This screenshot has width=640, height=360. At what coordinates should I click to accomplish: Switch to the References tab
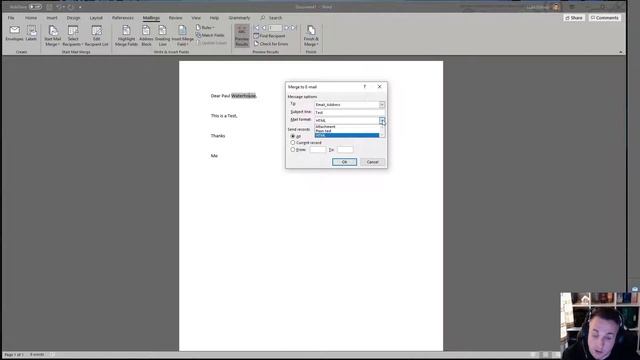[x=123, y=18]
